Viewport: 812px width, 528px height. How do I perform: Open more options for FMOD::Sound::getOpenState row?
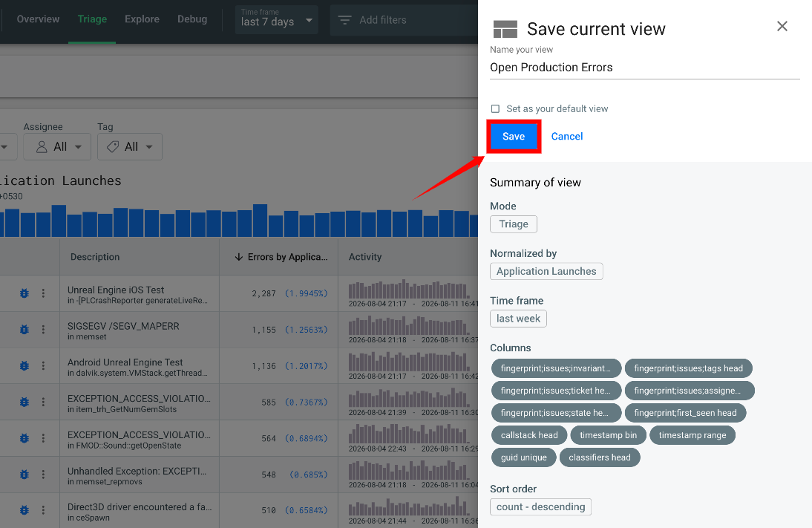(x=44, y=438)
